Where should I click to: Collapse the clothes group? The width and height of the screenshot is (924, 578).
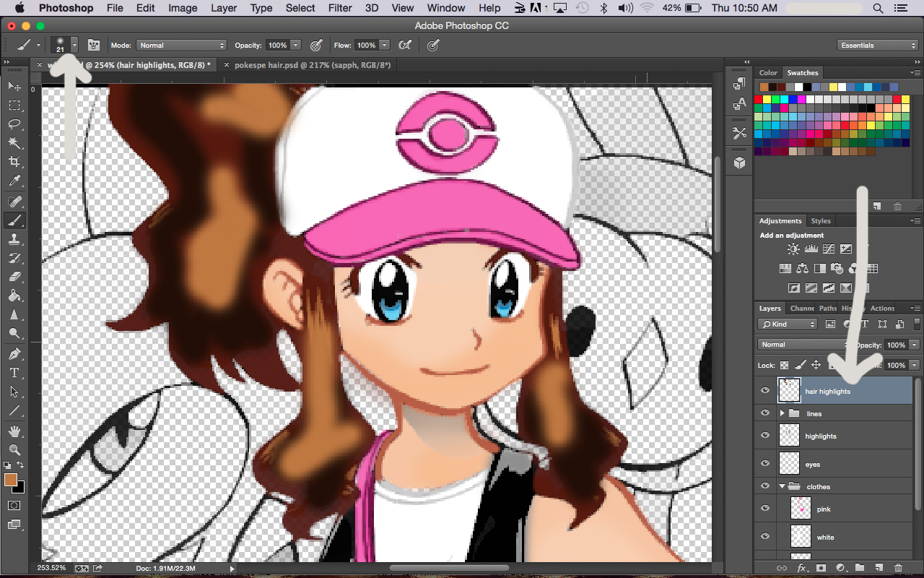[783, 486]
